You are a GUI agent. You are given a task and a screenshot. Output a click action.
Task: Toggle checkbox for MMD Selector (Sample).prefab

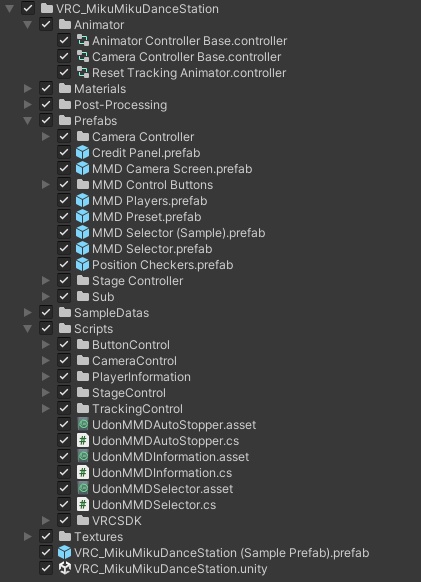coord(64,232)
